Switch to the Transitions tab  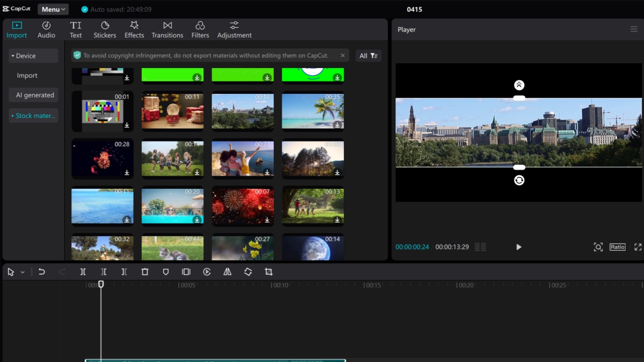tap(167, 29)
